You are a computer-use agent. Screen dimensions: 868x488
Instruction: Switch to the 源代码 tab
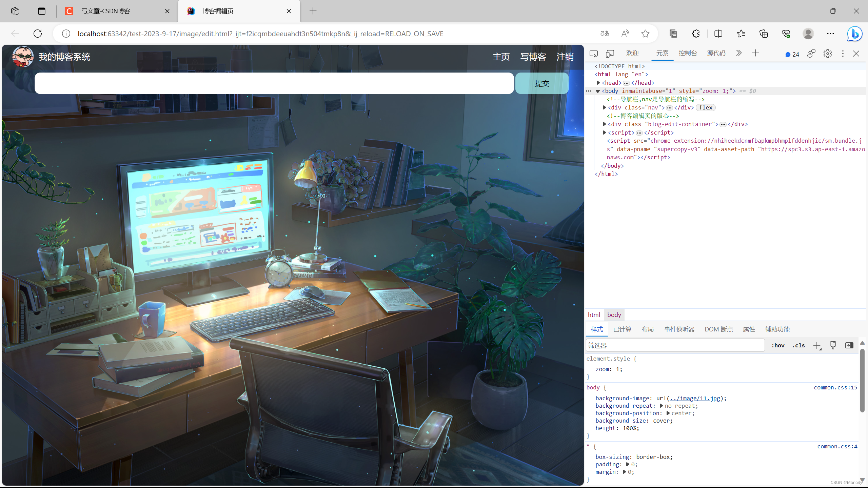tap(716, 53)
